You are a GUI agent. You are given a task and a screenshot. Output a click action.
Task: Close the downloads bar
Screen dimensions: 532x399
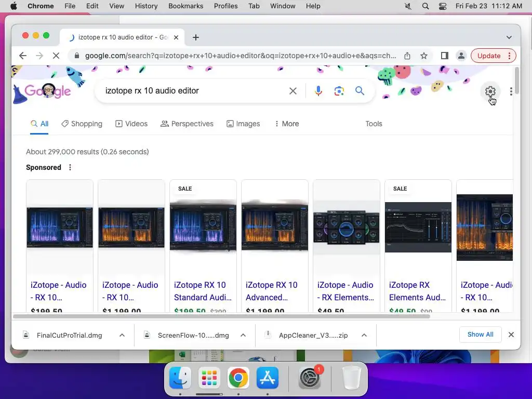point(511,335)
